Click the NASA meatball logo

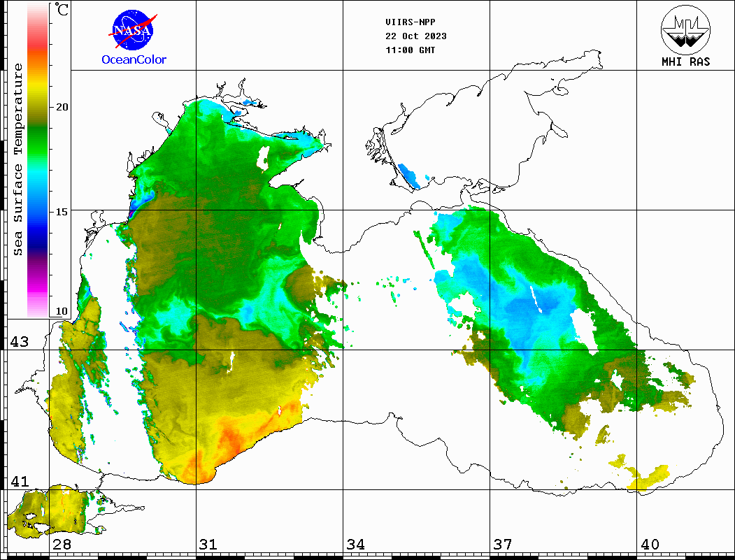(x=133, y=30)
